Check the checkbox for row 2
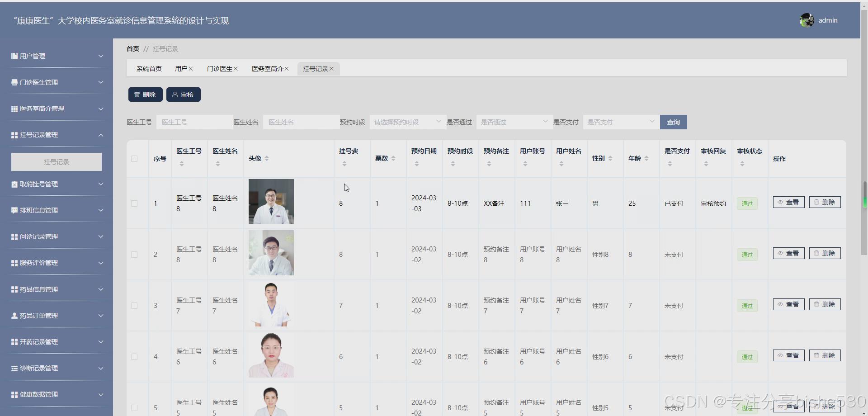This screenshot has height=416, width=868. (x=134, y=255)
